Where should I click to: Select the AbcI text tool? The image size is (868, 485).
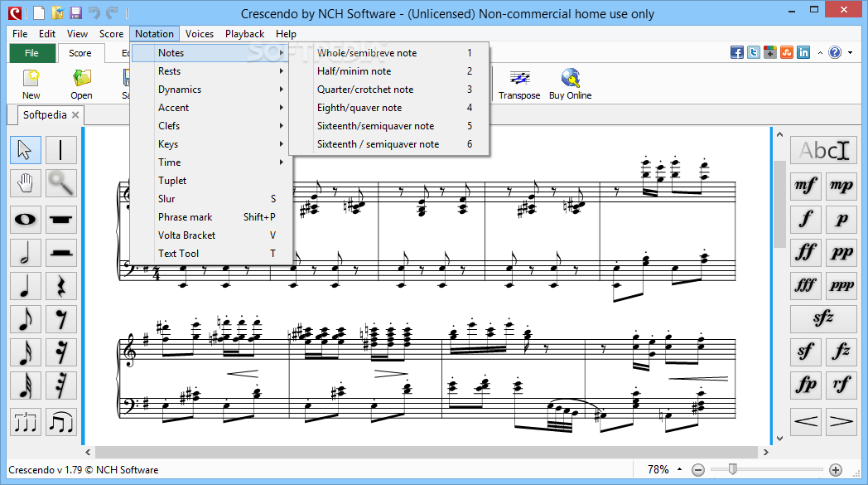(824, 150)
